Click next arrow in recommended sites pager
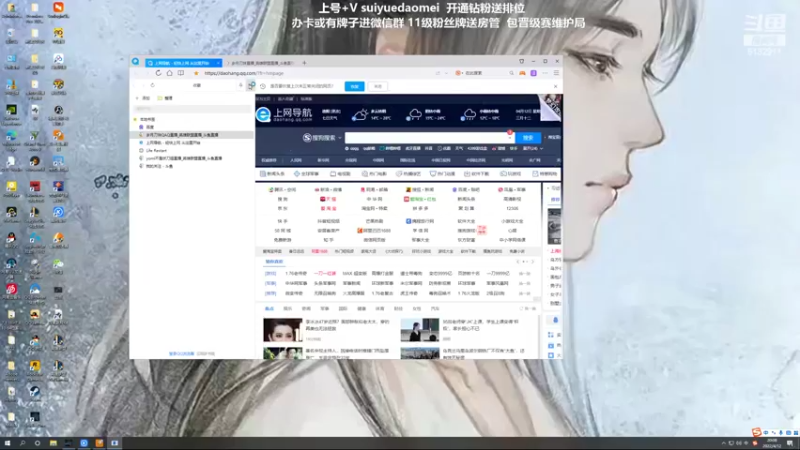The image size is (800, 450). [x=533, y=262]
